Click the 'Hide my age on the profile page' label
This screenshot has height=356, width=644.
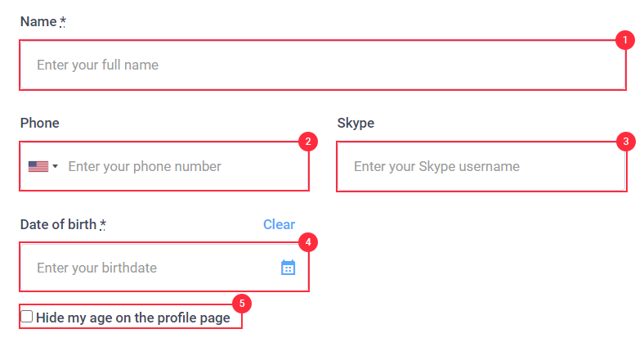[133, 318]
